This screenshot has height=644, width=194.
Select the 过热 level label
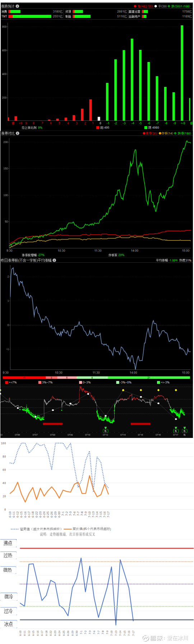(8, 555)
